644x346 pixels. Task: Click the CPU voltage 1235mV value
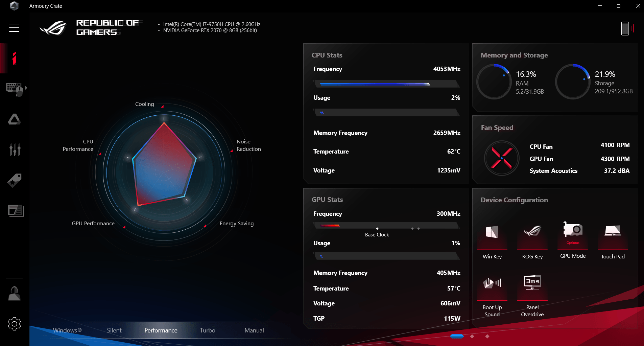click(x=449, y=170)
